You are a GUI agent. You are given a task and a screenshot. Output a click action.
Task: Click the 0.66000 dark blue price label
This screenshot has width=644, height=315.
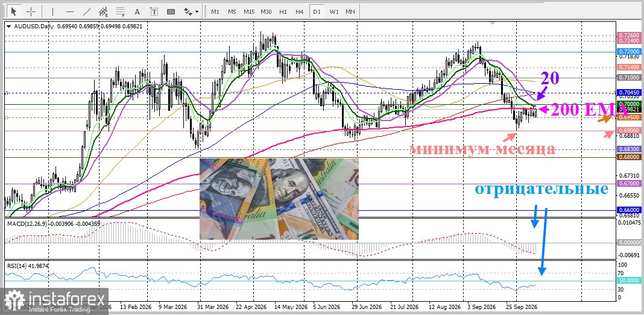[x=628, y=210]
